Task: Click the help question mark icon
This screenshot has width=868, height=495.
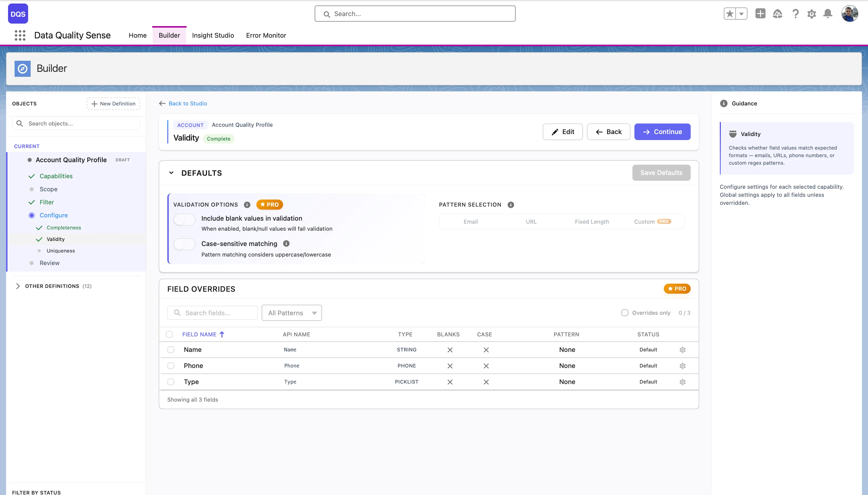Action: [795, 14]
